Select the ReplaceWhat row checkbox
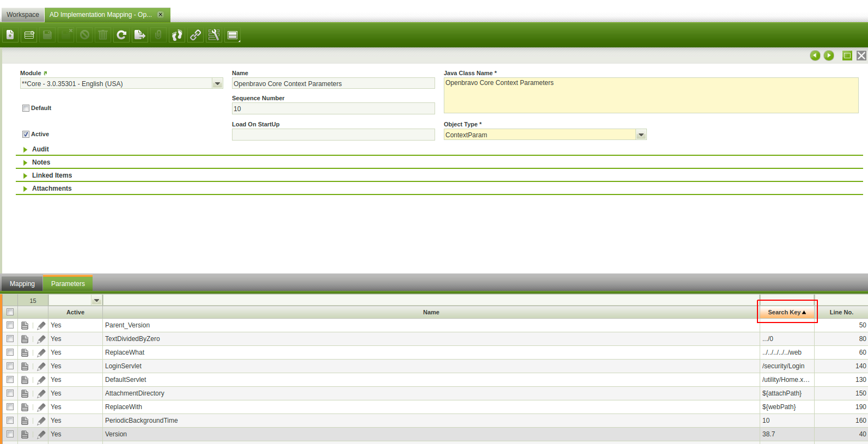Image resolution: width=868 pixels, height=444 pixels. pos(10,352)
